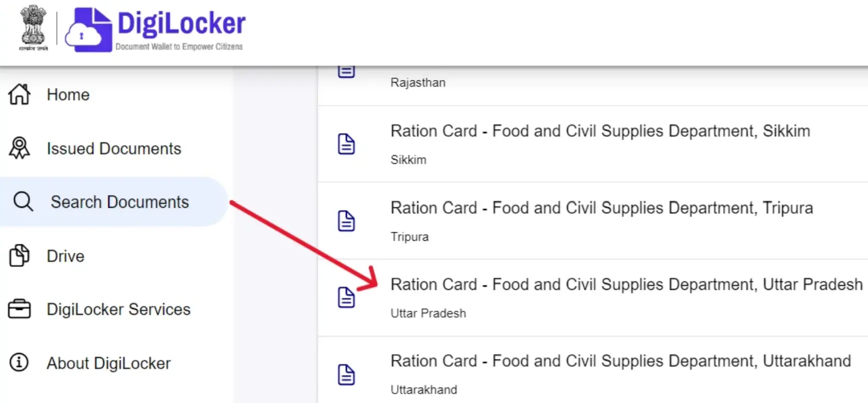868x403 pixels.
Task: Click the Rajasthan document icon at top
Action: pyautogui.click(x=347, y=70)
